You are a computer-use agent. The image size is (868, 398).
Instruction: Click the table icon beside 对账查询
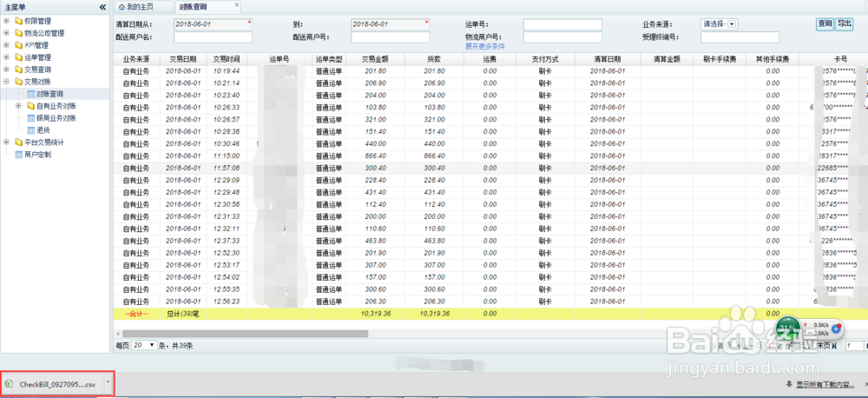[x=31, y=94]
